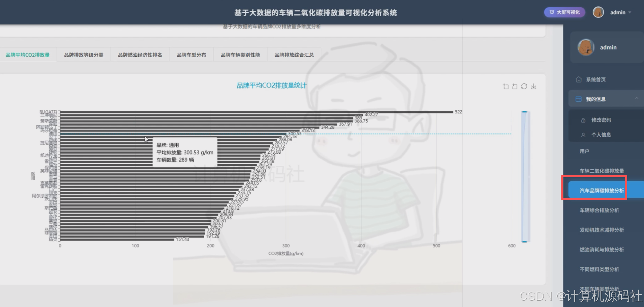The height and width of the screenshot is (307, 644).
Task: Open the admin dropdown arrow in header
Action: click(x=630, y=12)
